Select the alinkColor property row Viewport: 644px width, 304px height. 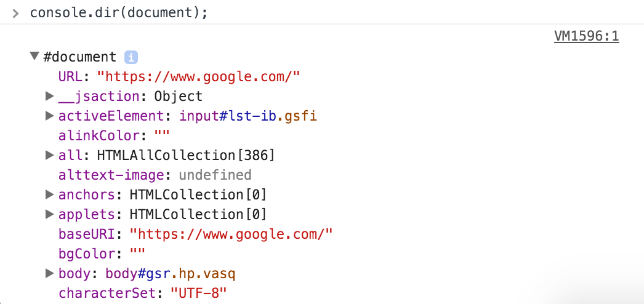pos(114,136)
